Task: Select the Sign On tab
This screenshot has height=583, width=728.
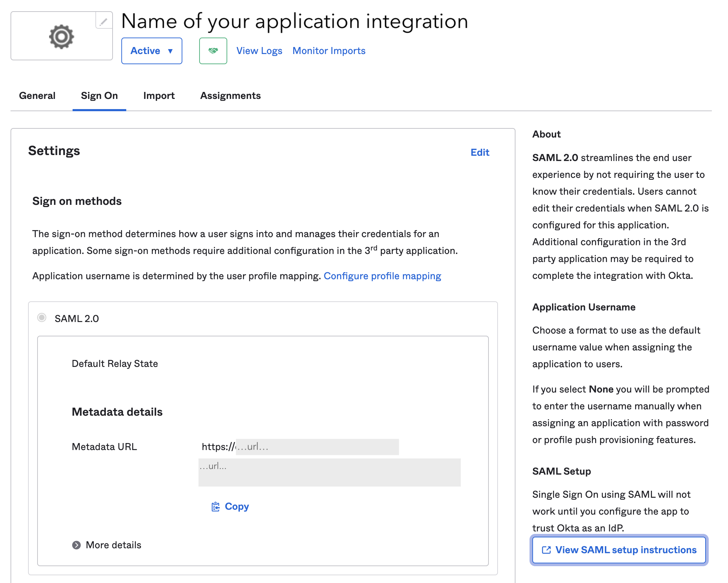Action: pyautogui.click(x=99, y=95)
